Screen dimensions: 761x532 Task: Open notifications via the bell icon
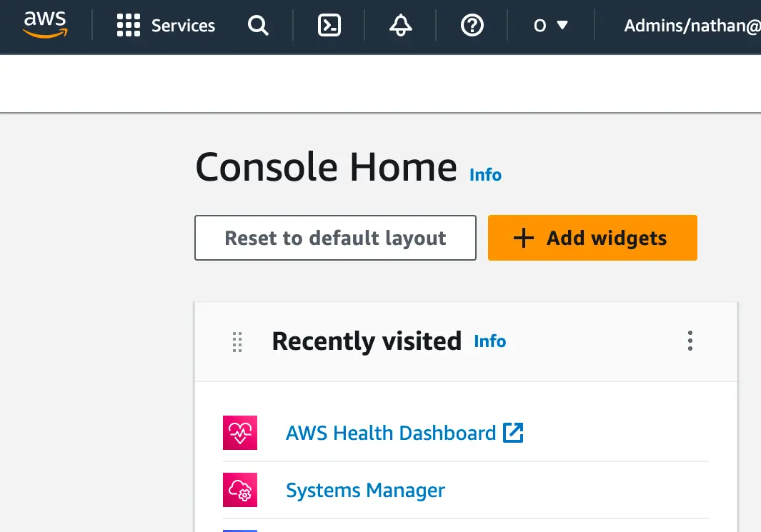click(x=400, y=26)
